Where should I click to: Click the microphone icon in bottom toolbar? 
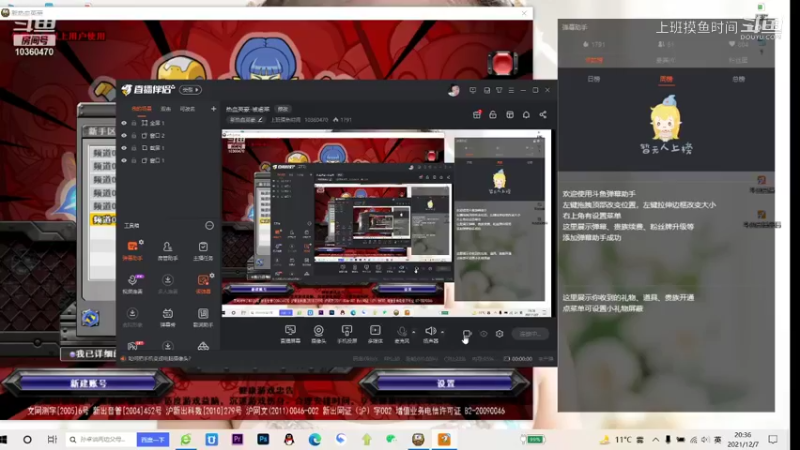click(x=402, y=334)
